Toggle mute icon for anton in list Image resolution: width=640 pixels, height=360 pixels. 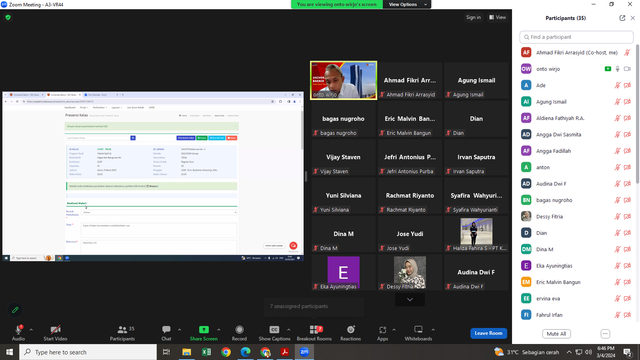coord(618,167)
